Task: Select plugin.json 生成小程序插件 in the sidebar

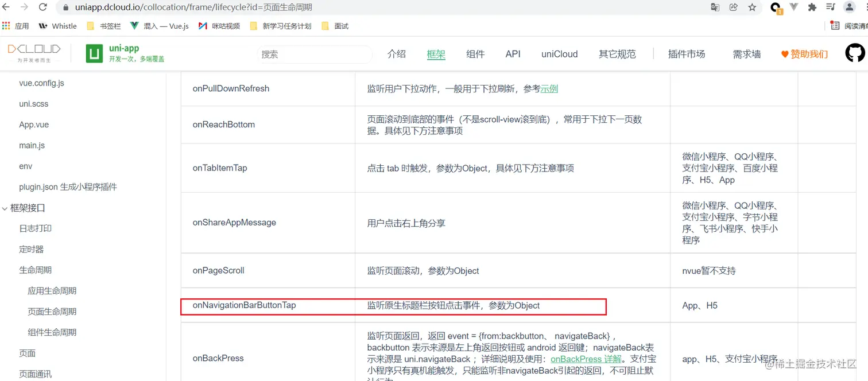Action: pyautogui.click(x=68, y=187)
